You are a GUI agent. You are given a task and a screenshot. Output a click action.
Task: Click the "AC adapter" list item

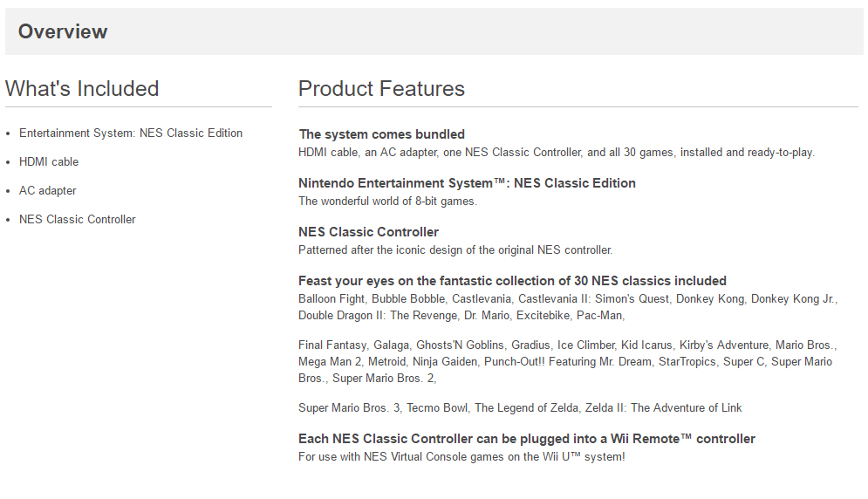pos(48,191)
